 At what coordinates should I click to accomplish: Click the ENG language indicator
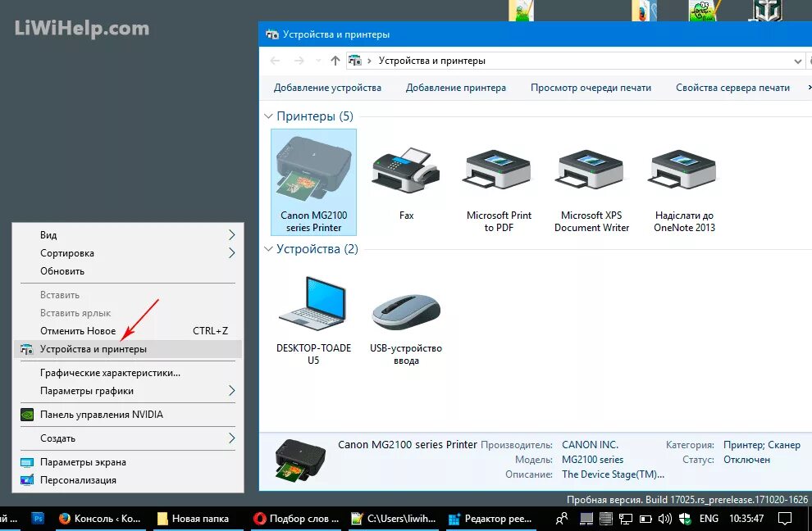pyautogui.click(x=709, y=519)
